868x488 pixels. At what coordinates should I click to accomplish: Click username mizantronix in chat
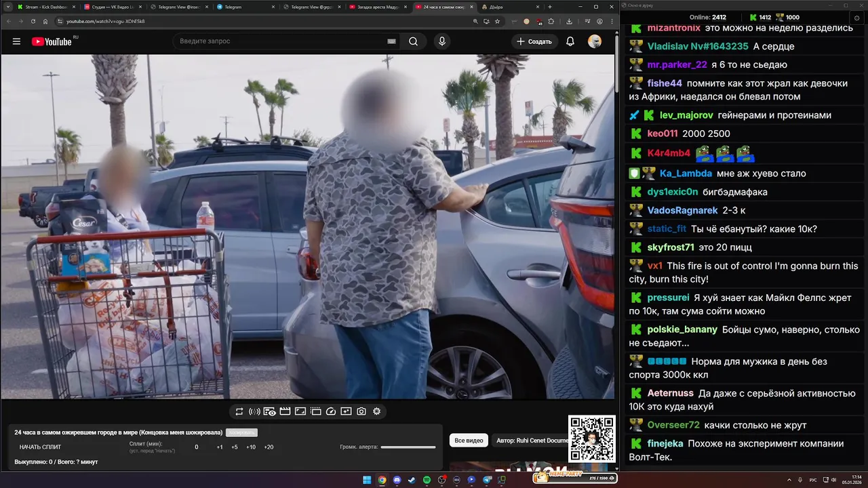(x=674, y=28)
